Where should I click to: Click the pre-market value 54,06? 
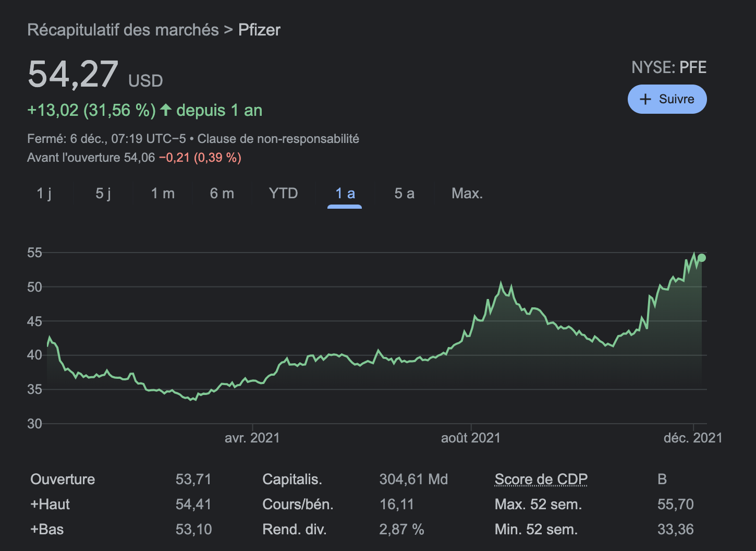tap(139, 158)
